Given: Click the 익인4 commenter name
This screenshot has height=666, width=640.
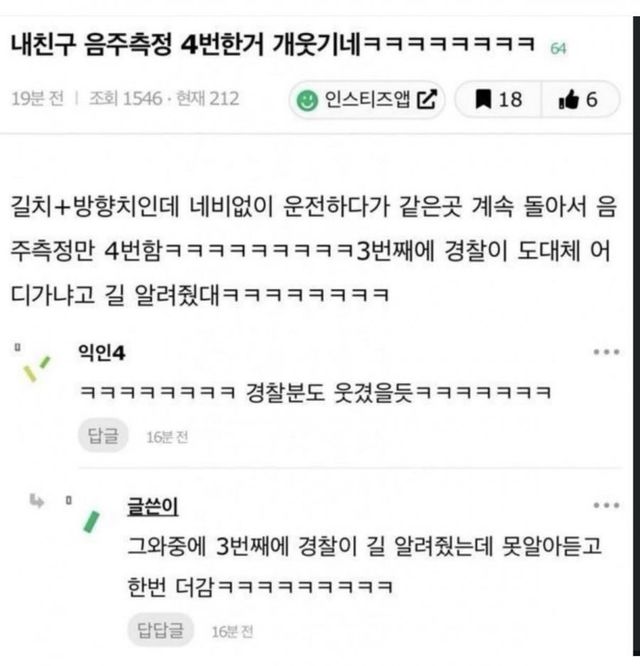Looking at the screenshot, I should [101, 353].
